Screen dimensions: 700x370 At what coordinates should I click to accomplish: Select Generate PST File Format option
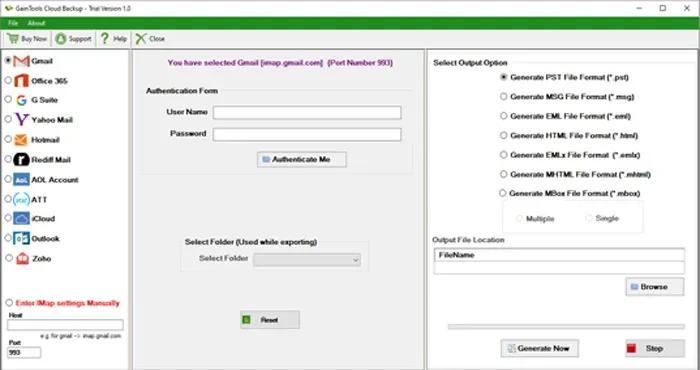504,77
